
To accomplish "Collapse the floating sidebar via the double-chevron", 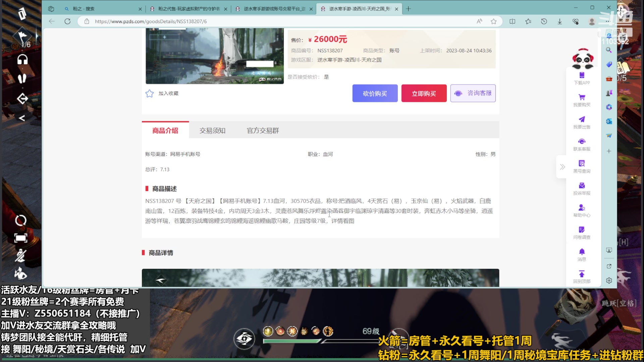I will click(562, 167).
